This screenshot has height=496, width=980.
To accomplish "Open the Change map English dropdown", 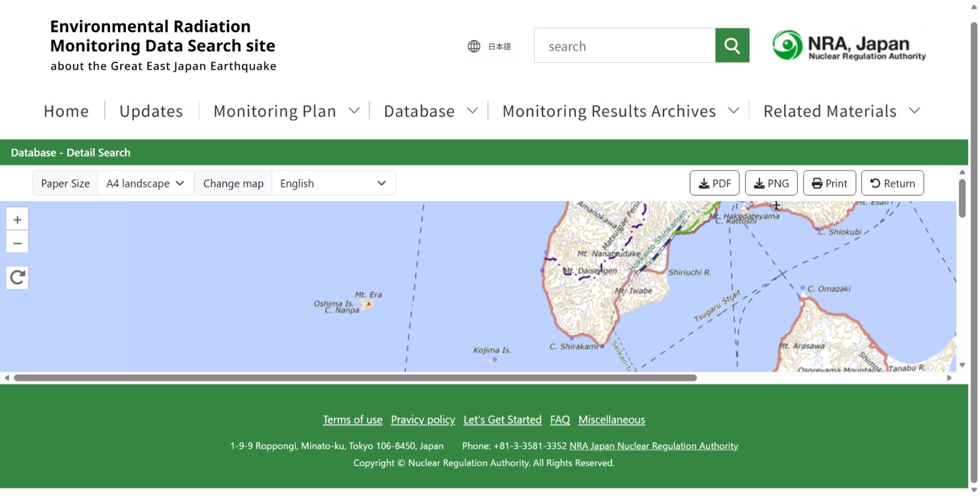I will [x=333, y=183].
